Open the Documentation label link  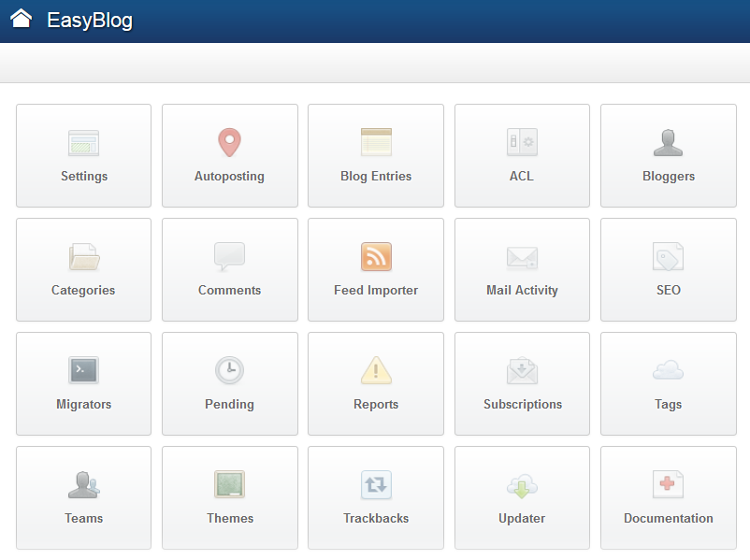point(669,518)
